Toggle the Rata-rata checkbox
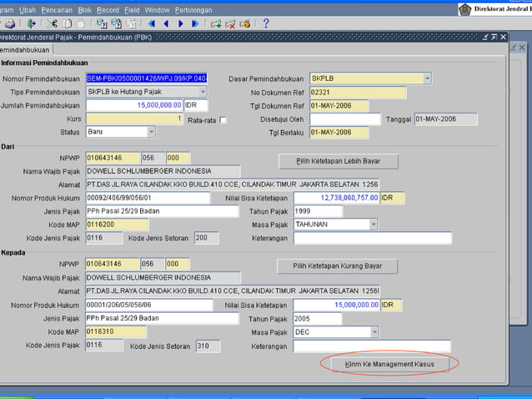This screenshot has width=532, height=399. tap(223, 120)
